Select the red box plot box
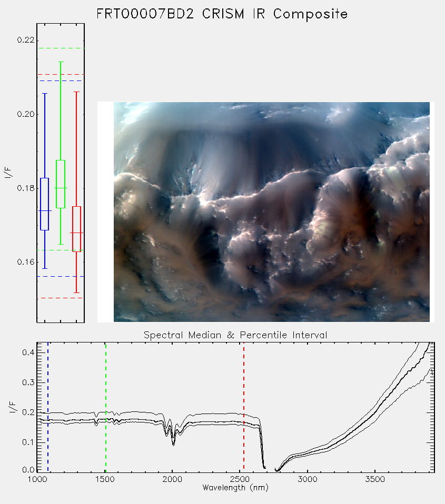Viewport: 445px width, 504px height. 76,229
